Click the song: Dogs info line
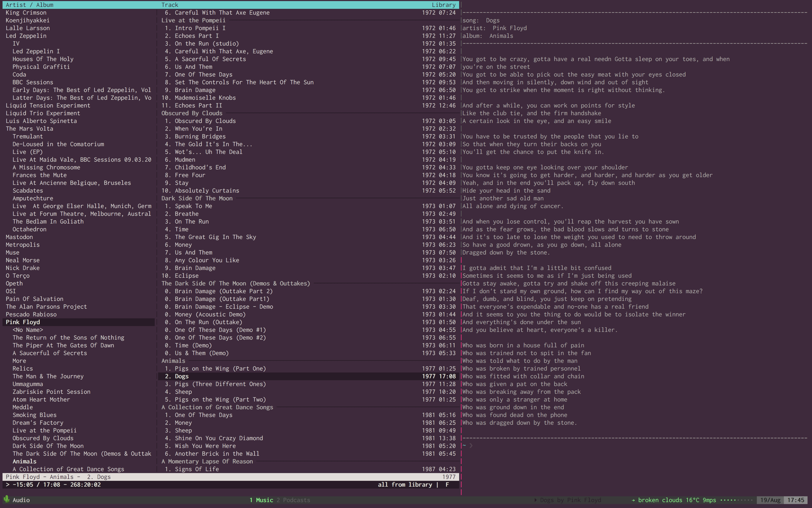This screenshot has height=508, width=812. click(481, 20)
